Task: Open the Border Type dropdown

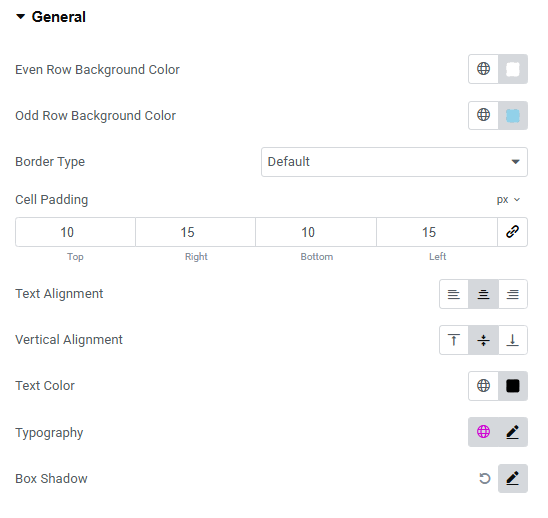Action: 394,162
